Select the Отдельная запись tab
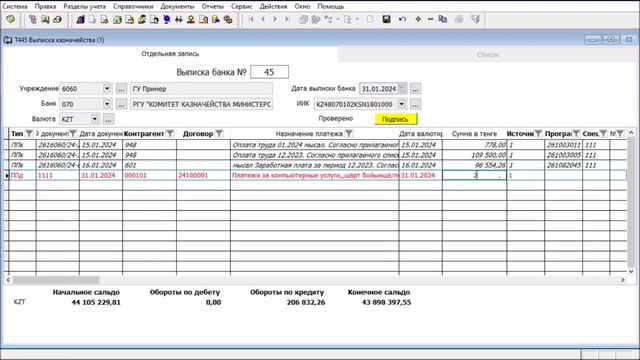The height and width of the screenshot is (360, 640). coord(170,54)
